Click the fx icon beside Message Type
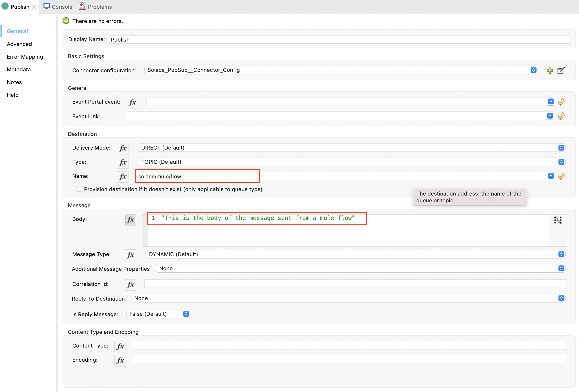The image size is (579, 392). click(x=130, y=255)
